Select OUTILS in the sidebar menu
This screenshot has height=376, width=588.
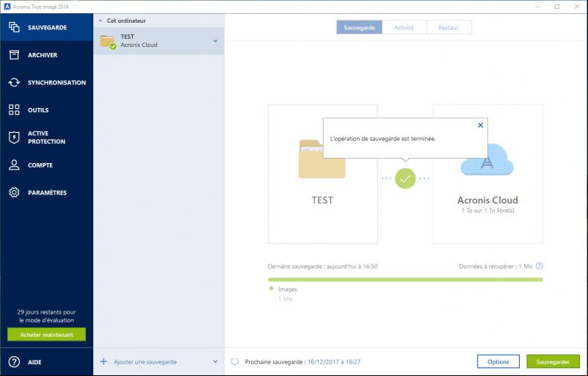[x=38, y=110]
